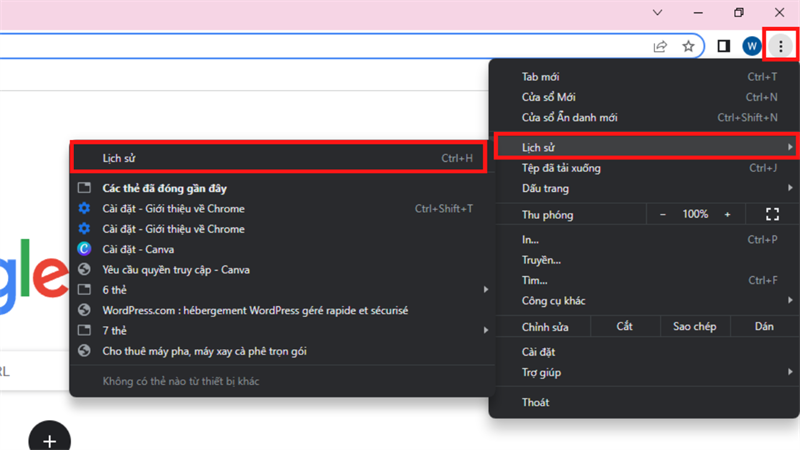Reopen Yêu cầu quyền truy cập - Canva
This screenshot has height=450, width=800.
283,269
